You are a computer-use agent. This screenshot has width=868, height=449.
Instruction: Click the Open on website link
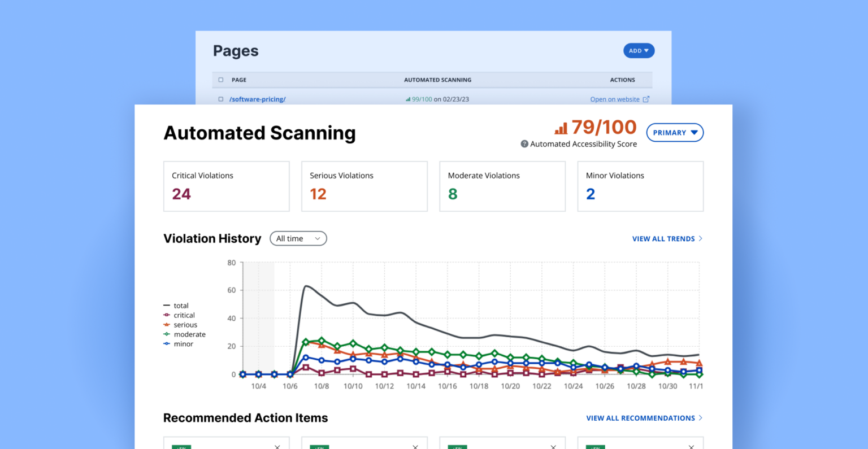click(614, 99)
